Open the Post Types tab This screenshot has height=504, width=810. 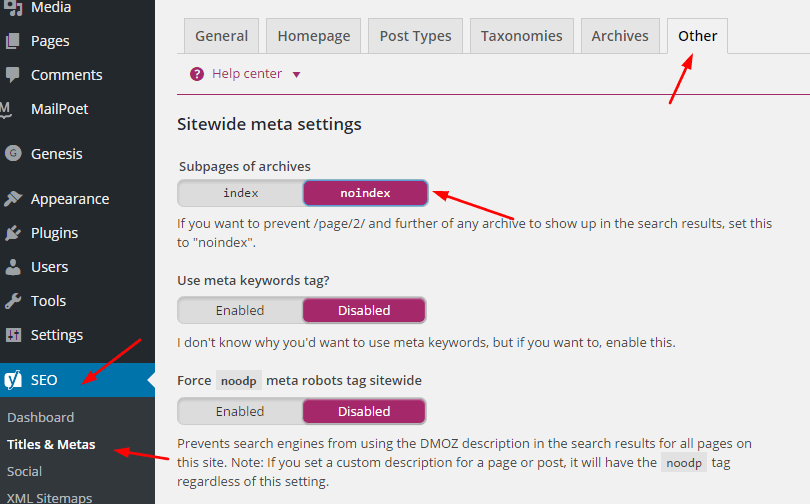(x=415, y=36)
